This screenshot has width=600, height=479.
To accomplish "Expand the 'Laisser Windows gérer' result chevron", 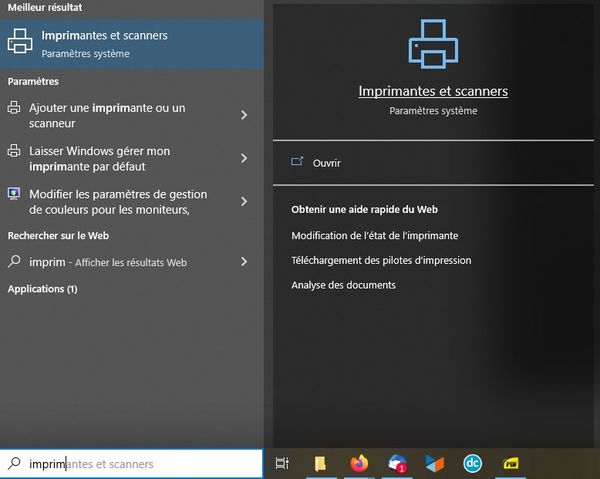I will tap(244, 158).
